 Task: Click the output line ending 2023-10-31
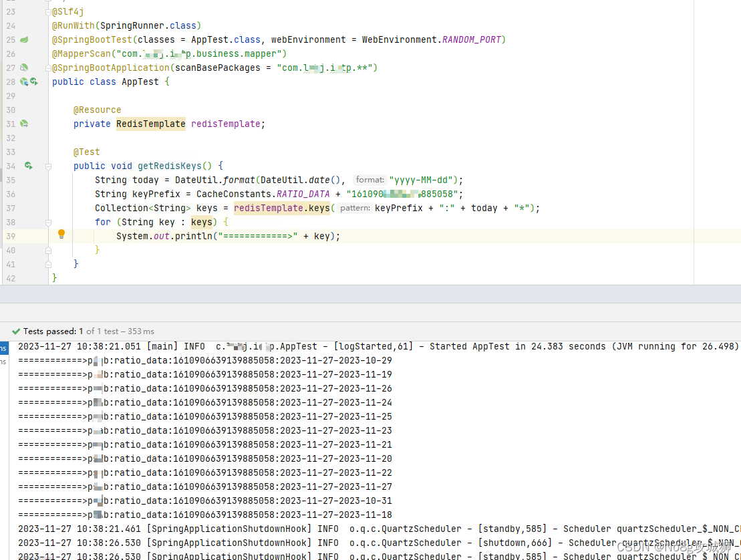point(205,501)
